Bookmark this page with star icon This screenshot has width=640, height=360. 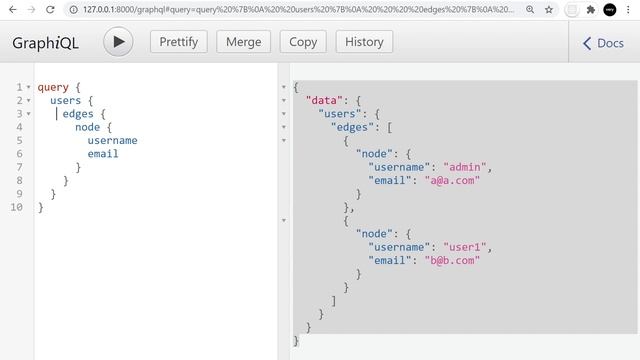point(549,9)
